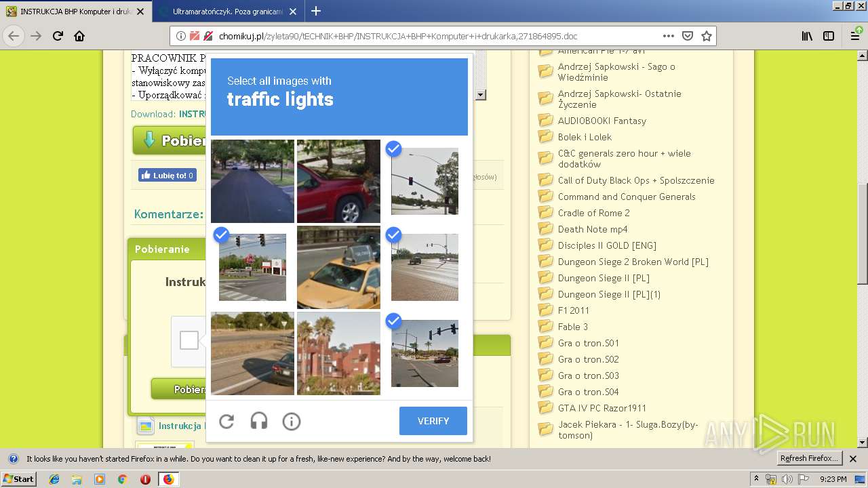Viewport: 868px width, 488px height.
Task: Click the Pocket save icon
Action: click(687, 36)
